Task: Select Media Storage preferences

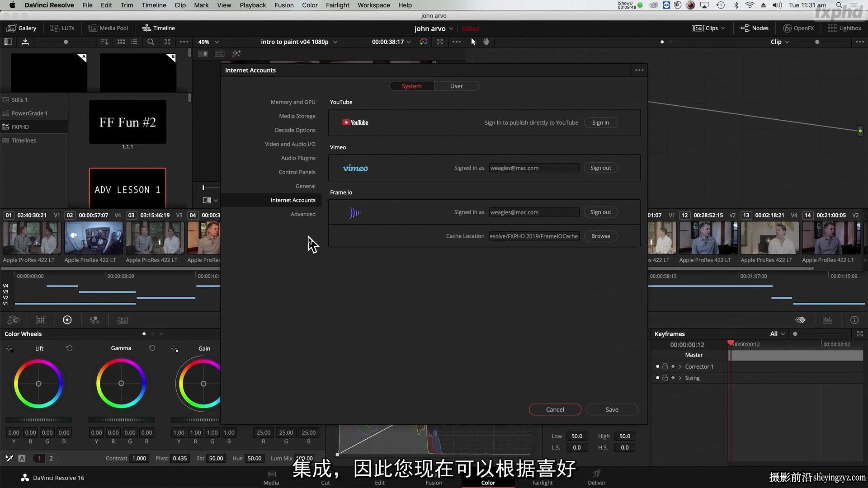Action: pos(297,116)
